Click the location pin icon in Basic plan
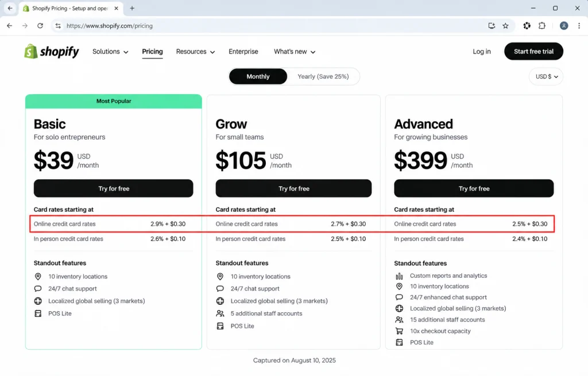 point(38,277)
